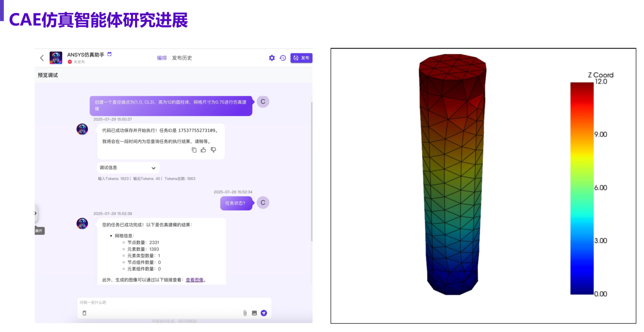Click the meshed cylinder in the result image
644x332 pixels.
tap(453, 174)
